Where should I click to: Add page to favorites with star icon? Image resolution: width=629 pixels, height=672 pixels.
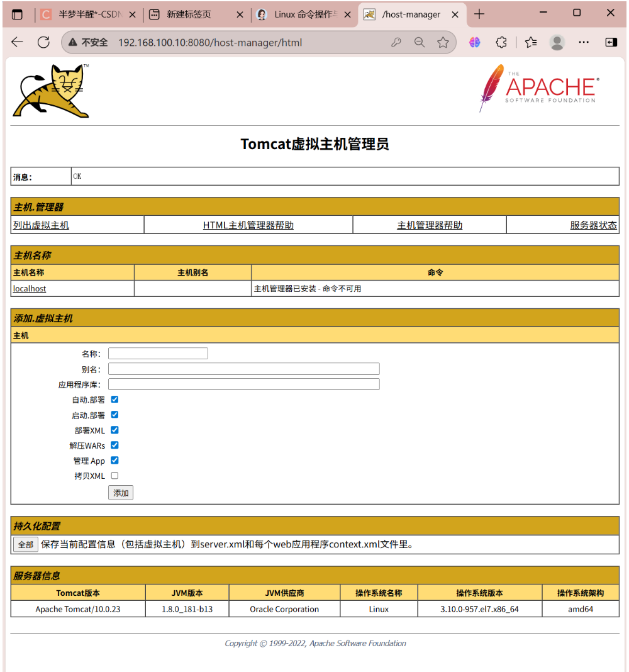click(x=443, y=42)
